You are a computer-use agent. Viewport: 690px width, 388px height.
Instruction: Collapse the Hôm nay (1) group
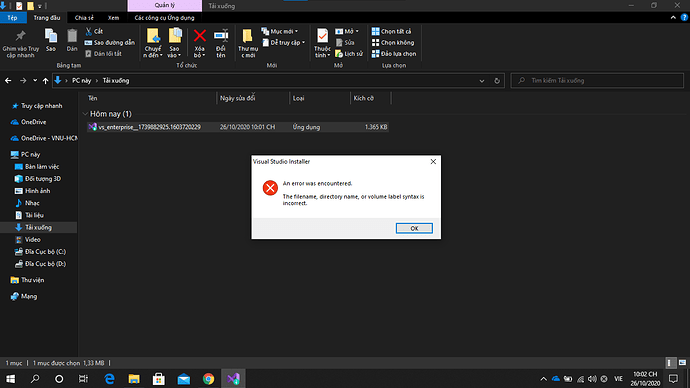point(85,114)
